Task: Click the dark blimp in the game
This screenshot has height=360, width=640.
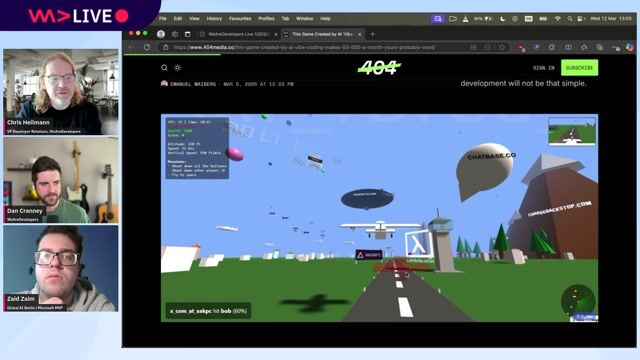Action: pos(367,198)
